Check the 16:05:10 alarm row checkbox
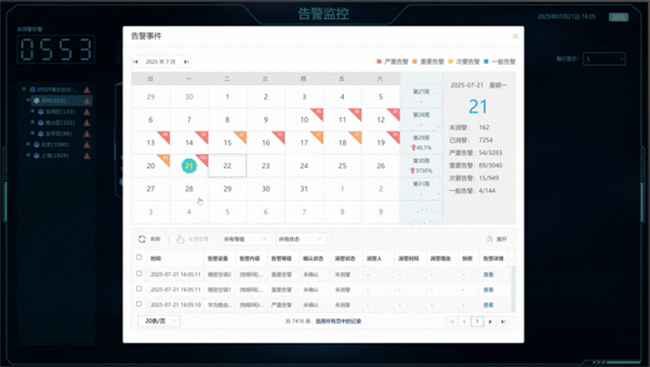This screenshot has width=650, height=367. click(x=139, y=304)
